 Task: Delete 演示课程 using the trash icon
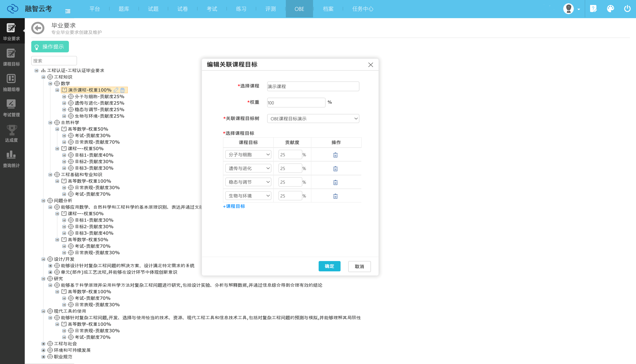pyautogui.click(x=122, y=90)
